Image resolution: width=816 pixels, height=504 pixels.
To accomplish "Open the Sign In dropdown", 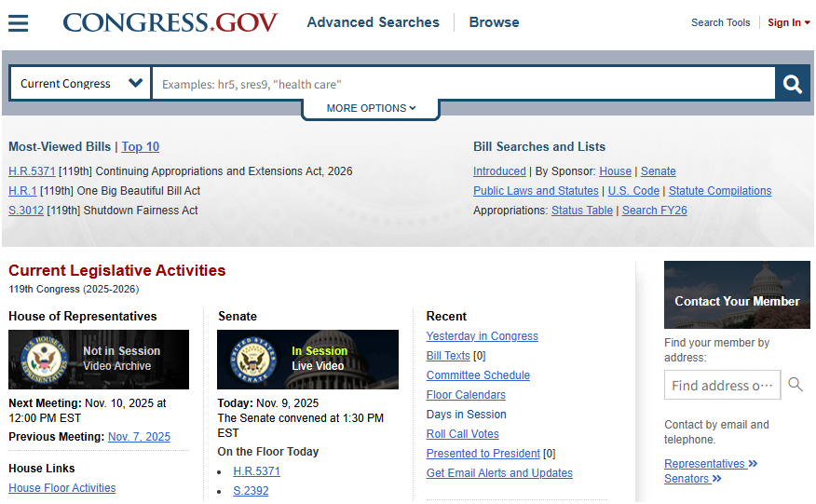I will click(789, 23).
